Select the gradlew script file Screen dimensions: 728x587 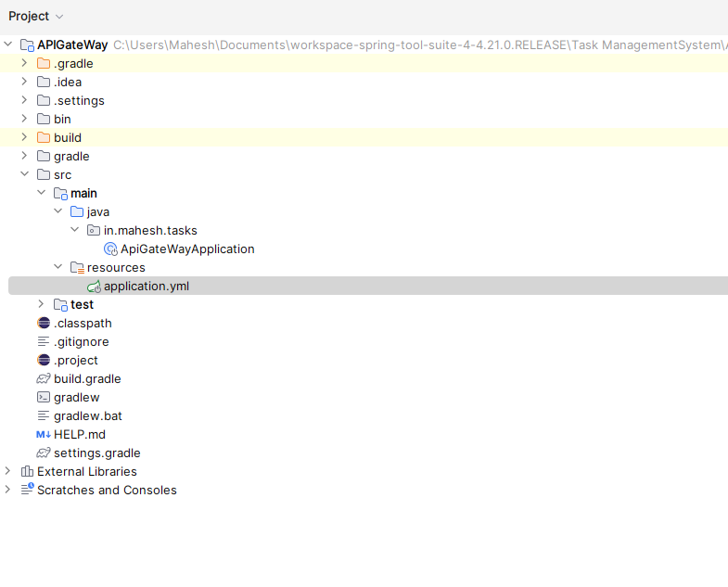(77, 398)
